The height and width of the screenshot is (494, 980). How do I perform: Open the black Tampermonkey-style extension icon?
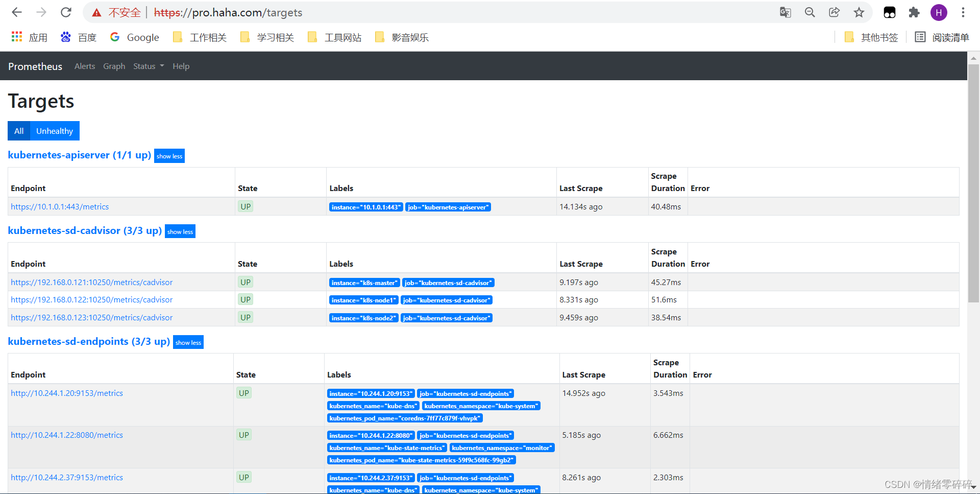coord(890,12)
